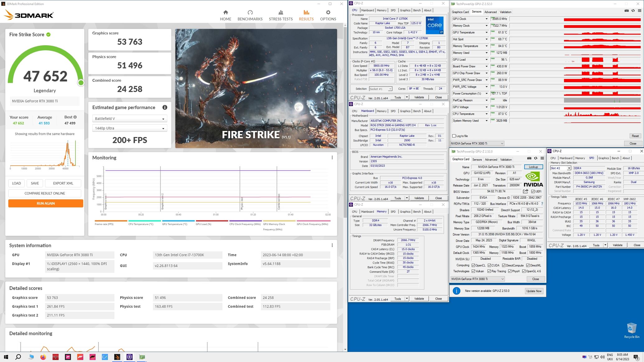Open the 3DMark HOME page icon
Image resolution: width=644 pixels, height=362 pixels.
(x=225, y=12)
